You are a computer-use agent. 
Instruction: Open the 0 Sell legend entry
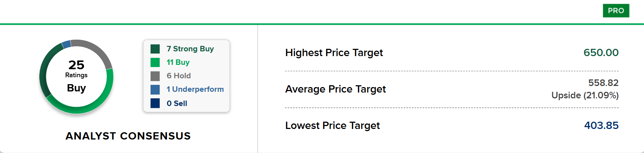(177, 103)
